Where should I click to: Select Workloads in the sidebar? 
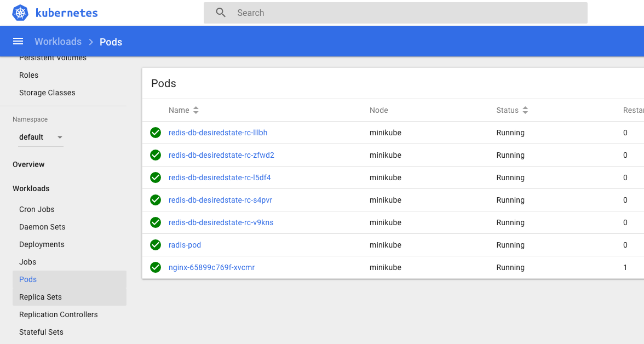click(x=31, y=188)
